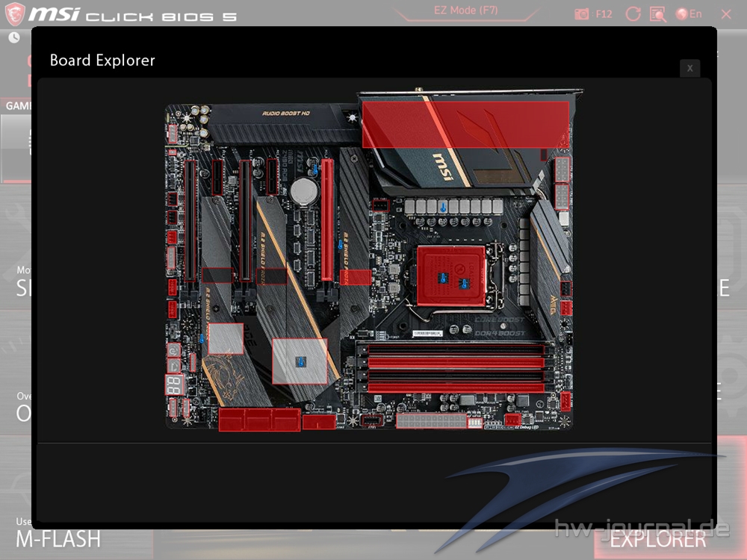Select the smaller red SATA block beside the triple block

[x=319, y=422]
